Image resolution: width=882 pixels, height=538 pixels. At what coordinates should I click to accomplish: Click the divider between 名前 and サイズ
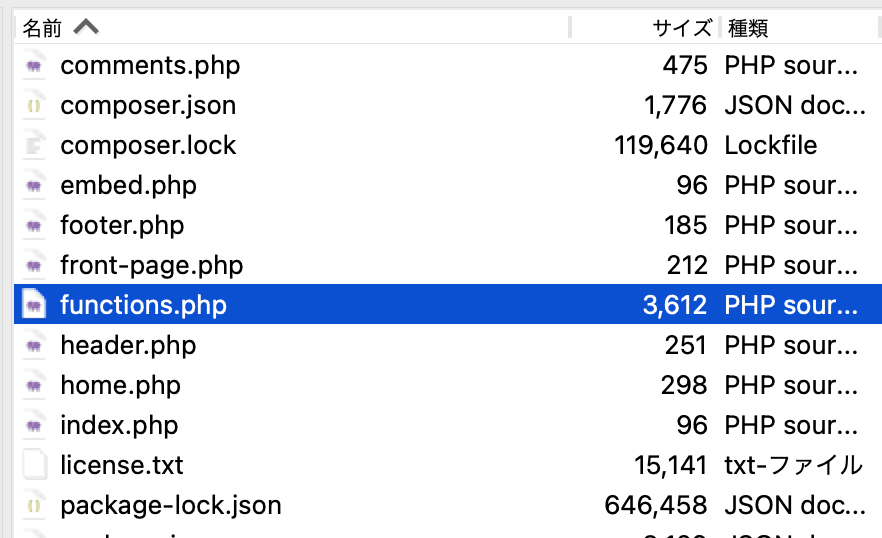[571, 27]
